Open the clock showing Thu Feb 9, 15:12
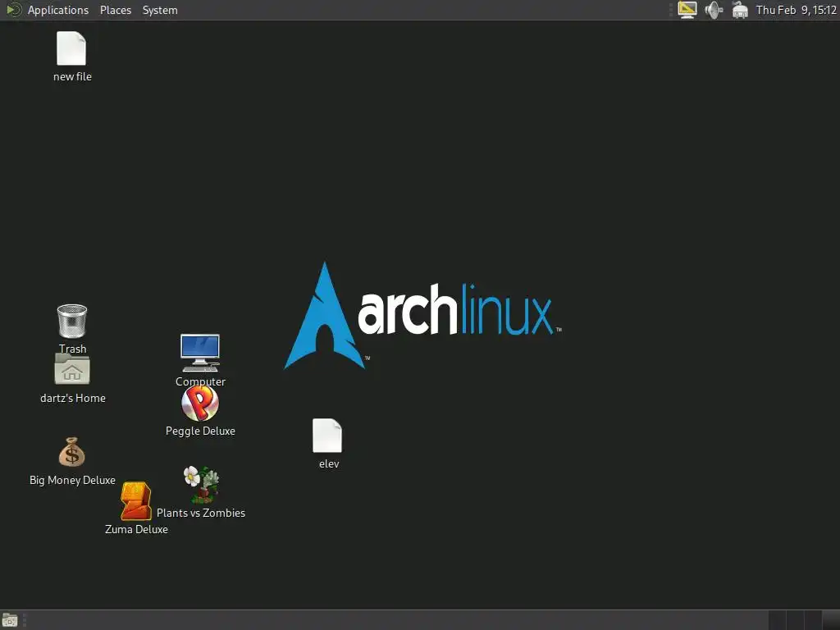The height and width of the screenshot is (630, 840). click(796, 10)
